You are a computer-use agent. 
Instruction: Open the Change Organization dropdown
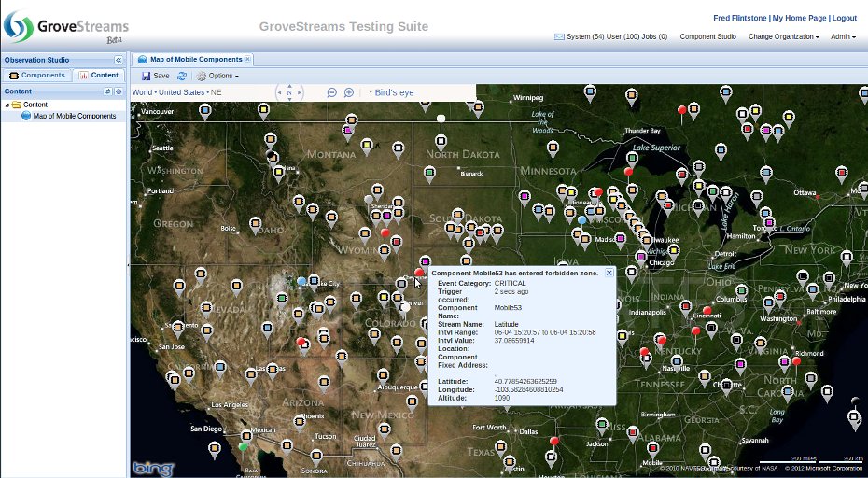tap(784, 37)
